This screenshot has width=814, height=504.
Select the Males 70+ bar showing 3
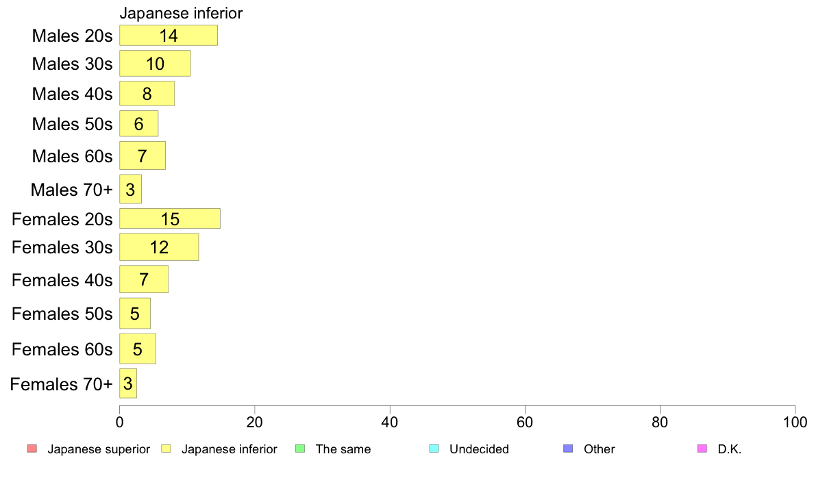[x=130, y=189]
